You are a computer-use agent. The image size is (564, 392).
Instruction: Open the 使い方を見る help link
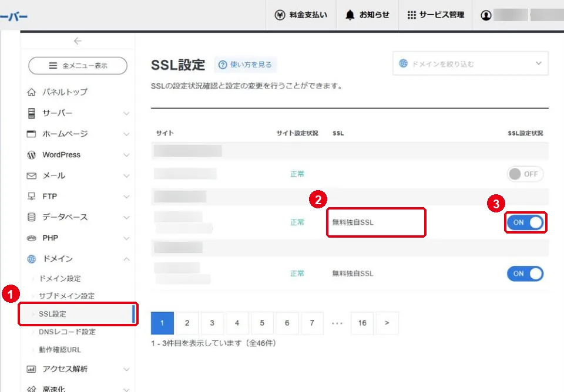point(246,65)
